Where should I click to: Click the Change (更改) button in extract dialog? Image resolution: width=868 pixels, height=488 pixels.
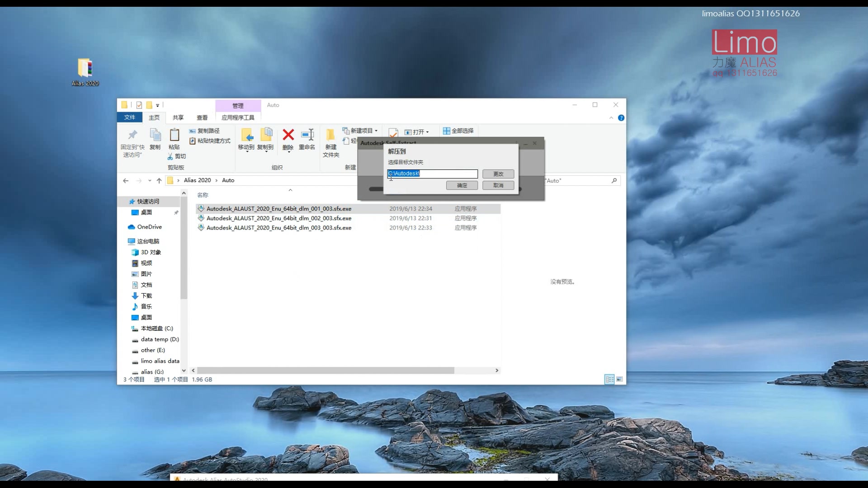coord(498,174)
